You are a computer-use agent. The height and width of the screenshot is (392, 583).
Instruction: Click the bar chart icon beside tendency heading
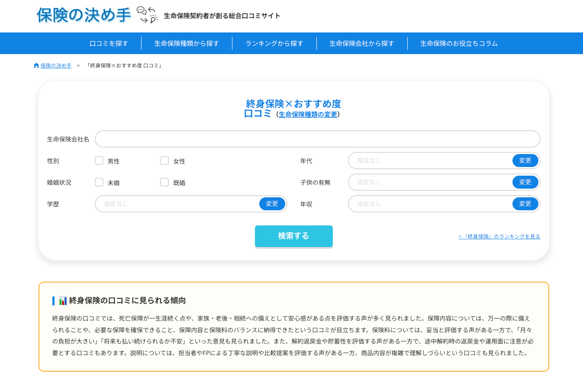click(63, 300)
